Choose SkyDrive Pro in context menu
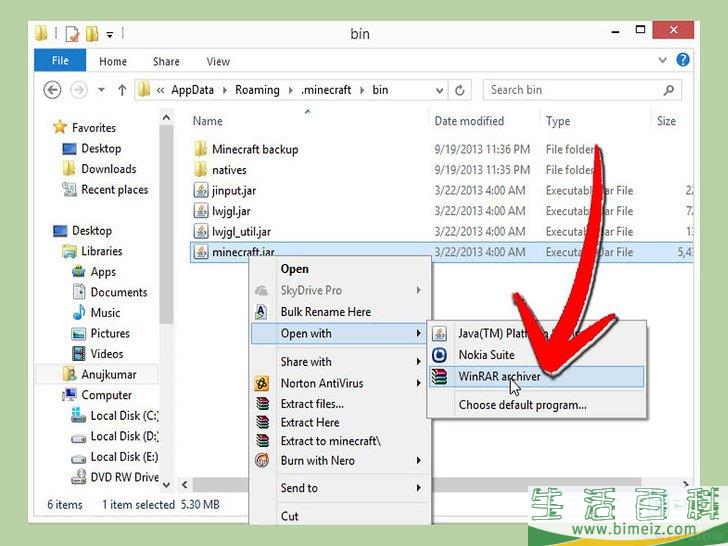Image resolution: width=728 pixels, height=546 pixels. (311, 290)
